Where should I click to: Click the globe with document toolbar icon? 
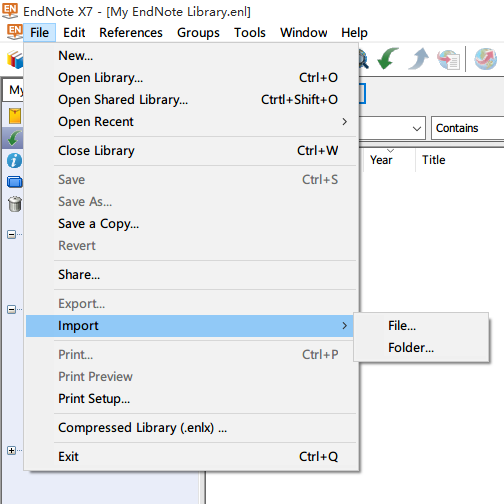click(x=449, y=59)
